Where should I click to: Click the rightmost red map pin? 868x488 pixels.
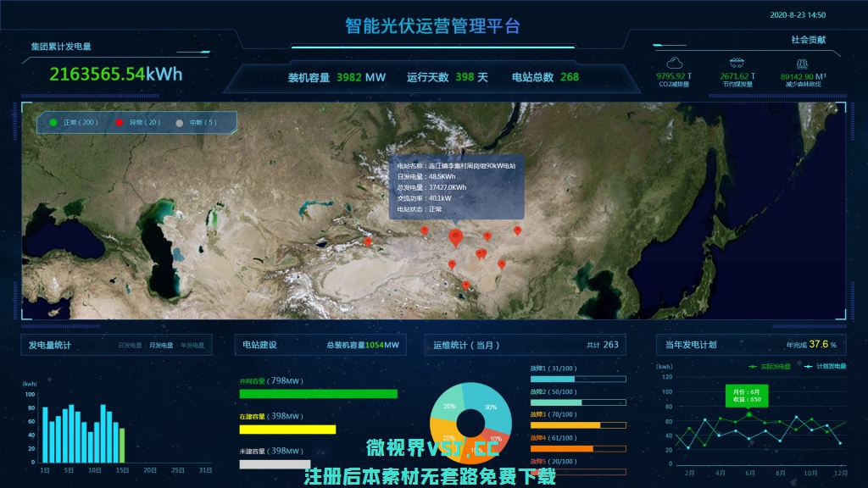(518, 230)
